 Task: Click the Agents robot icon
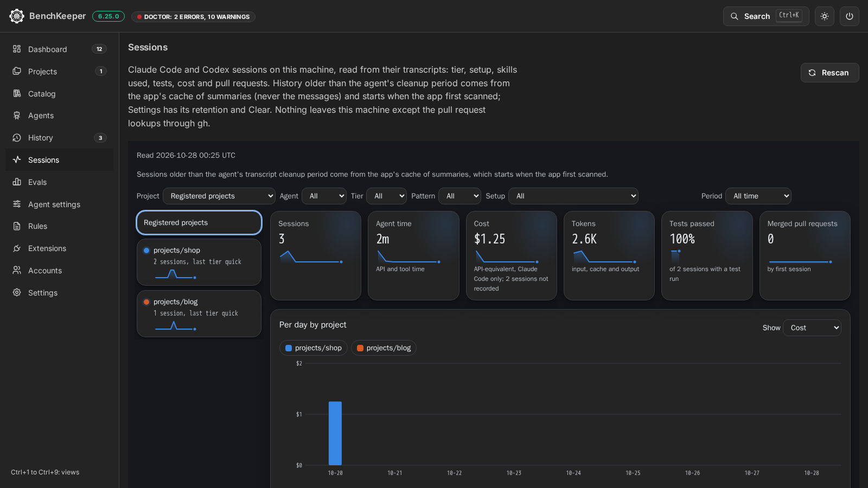17,115
